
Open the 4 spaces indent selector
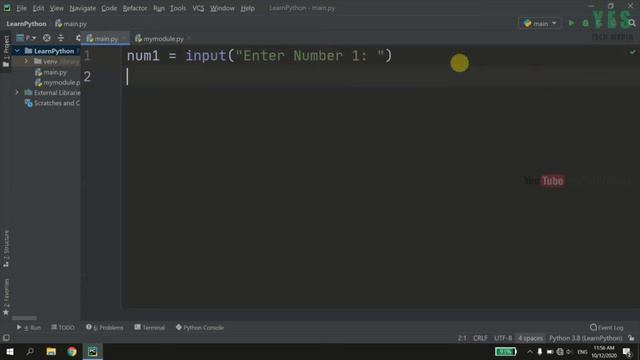[530, 338]
